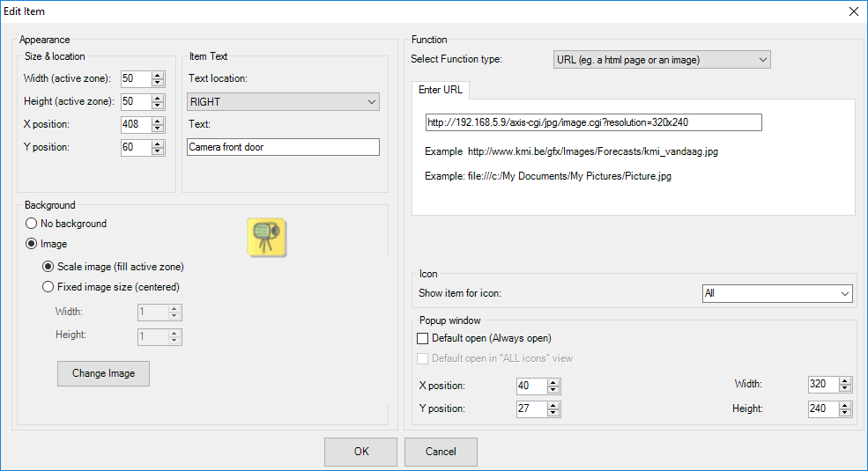868x471 pixels.
Task: Increase Width (active zone) with up arrow
Action: (158, 75)
